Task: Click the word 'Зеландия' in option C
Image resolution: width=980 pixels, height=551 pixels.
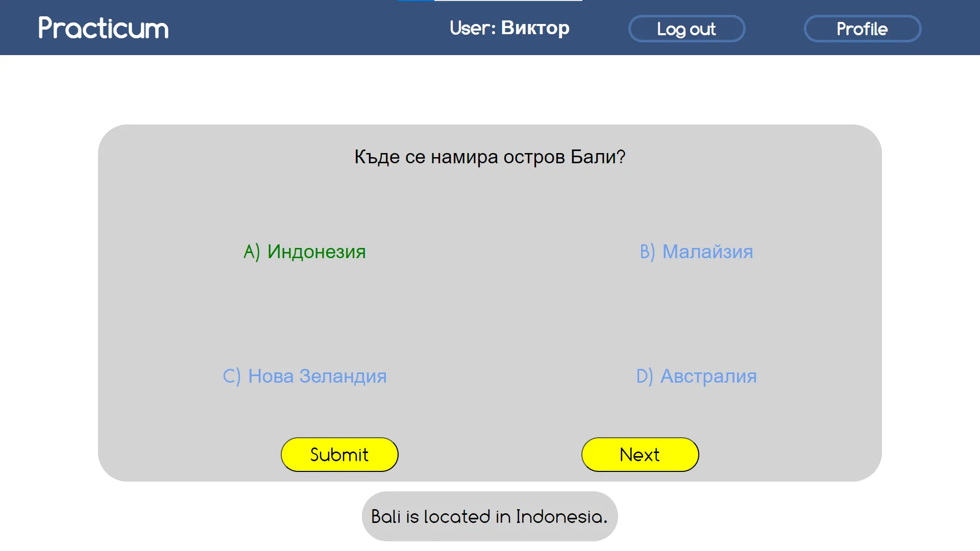Action: pyautogui.click(x=343, y=376)
